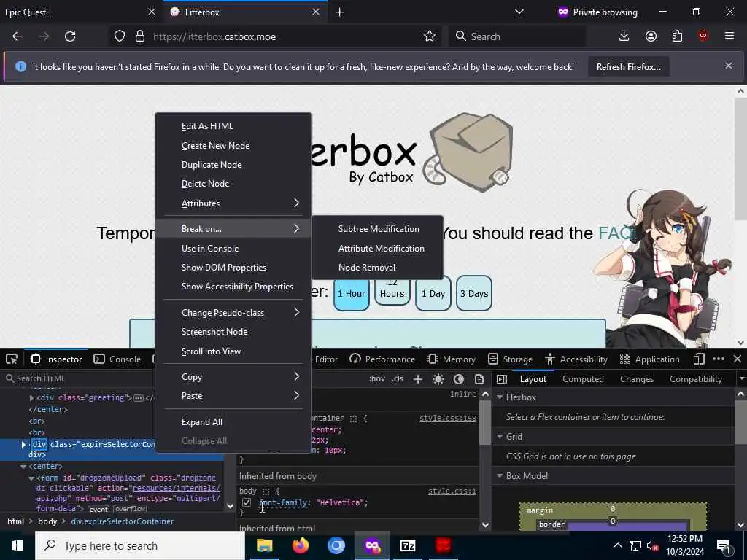Image resolution: width=747 pixels, height=560 pixels.
Task: Open the Memory panel tab
Action: point(451,359)
